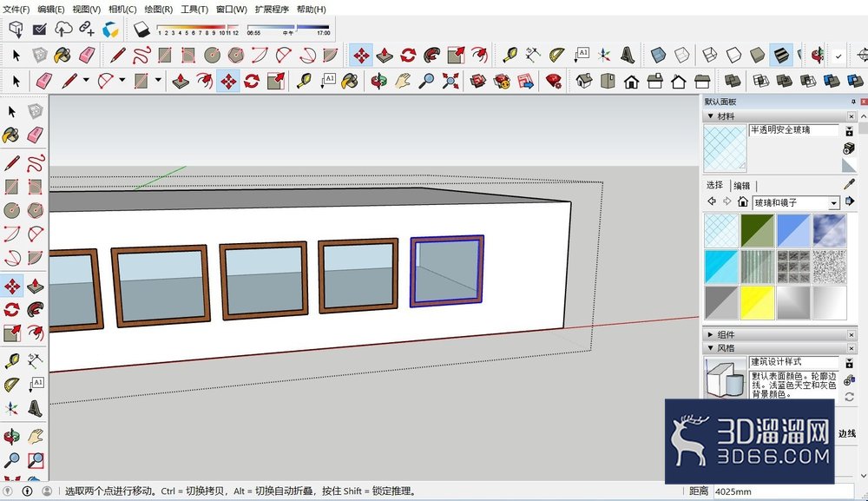Open the material Details arrow menu
Screen dimensions: 868x501
point(850,202)
